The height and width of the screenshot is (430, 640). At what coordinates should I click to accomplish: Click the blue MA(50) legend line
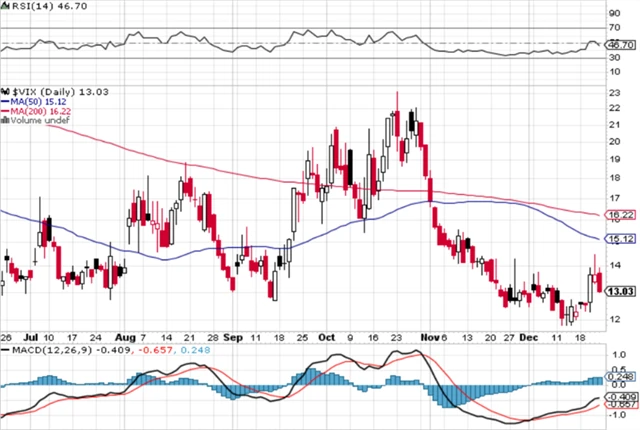coord(5,101)
